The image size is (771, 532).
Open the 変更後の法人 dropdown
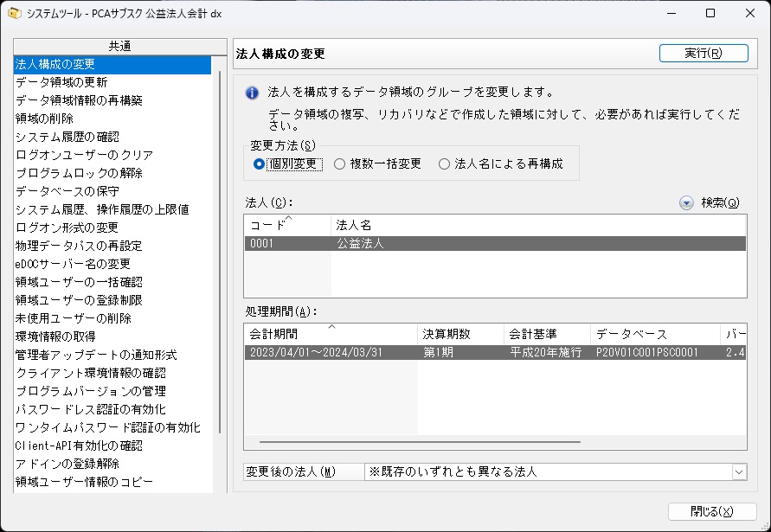(x=738, y=471)
